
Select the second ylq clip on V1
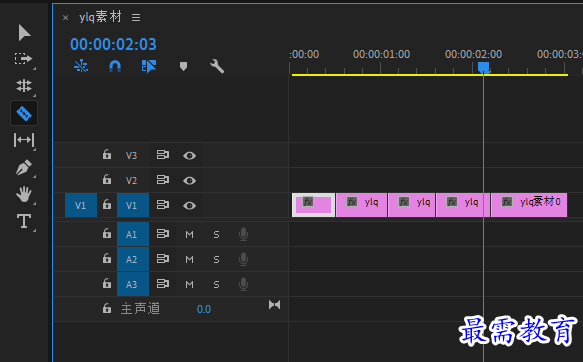362,205
